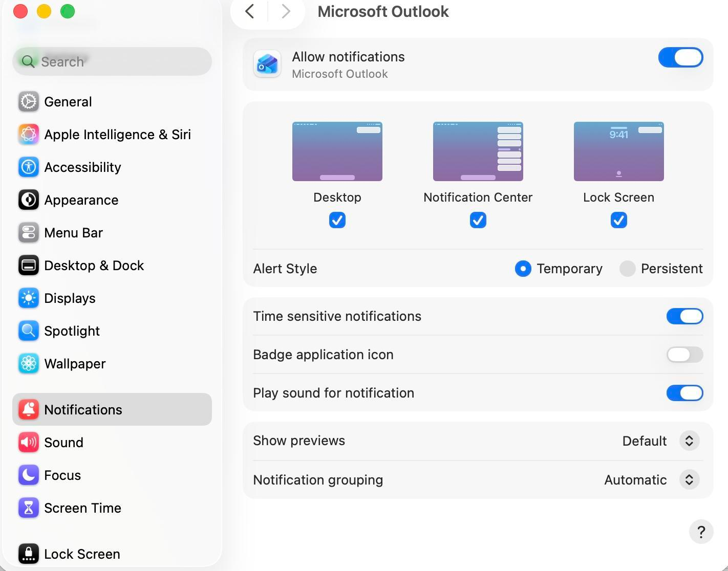This screenshot has height=571, width=728.
Task: Open Spotlight settings
Action: (112, 331)
